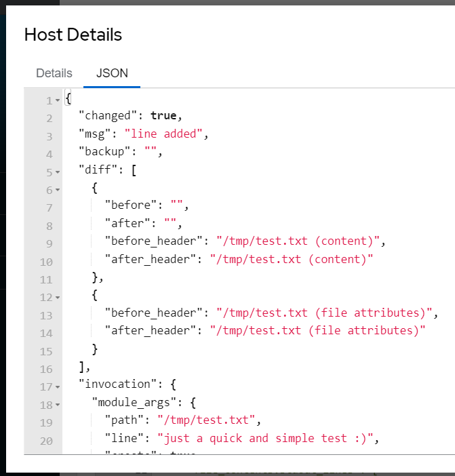This screenshot has height=476, width=455.
Task: Place cursor on the "changed" true value
Action: click(x=166, y=116)
